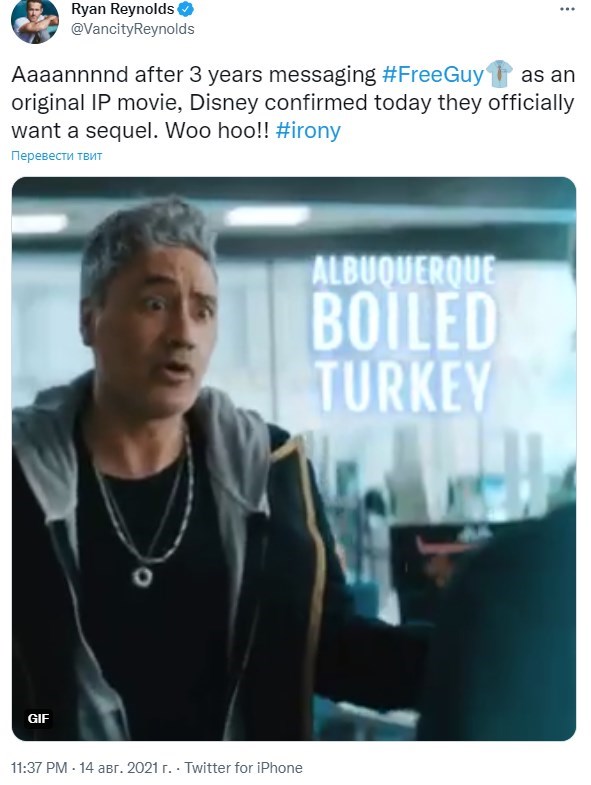This screenshot has height=785, width=591.
Task: Click the blue verified checkmark badge
Action: tap(186, 9)
